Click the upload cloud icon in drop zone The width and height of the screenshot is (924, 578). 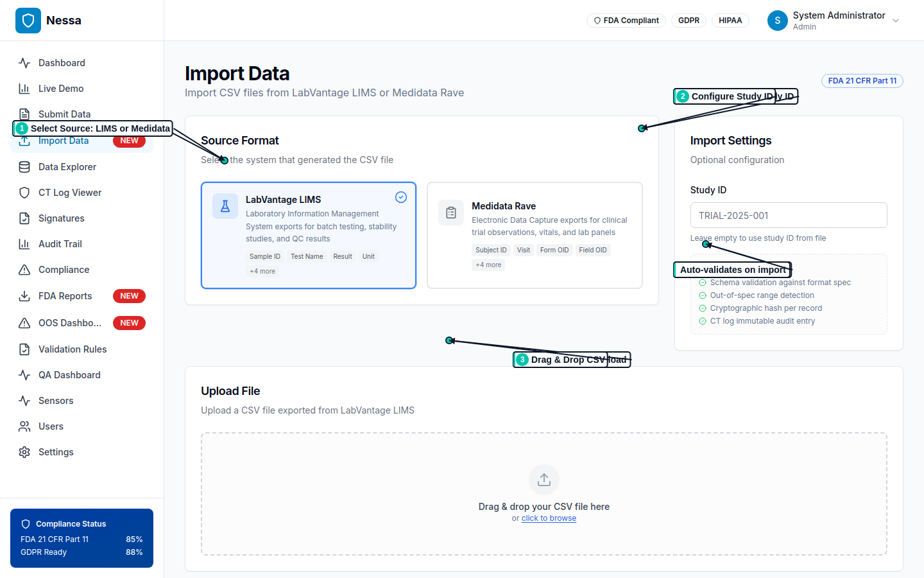(543, 479)
